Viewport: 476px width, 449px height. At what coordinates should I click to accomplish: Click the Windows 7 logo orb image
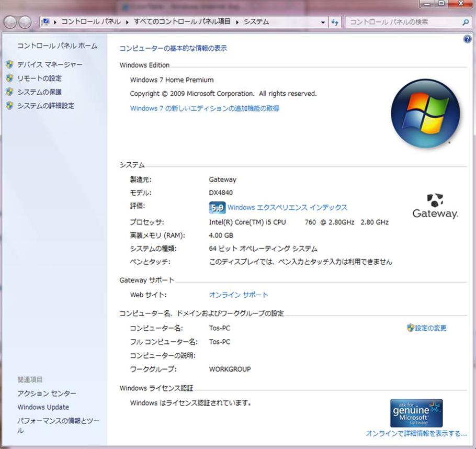click(426, 114)
